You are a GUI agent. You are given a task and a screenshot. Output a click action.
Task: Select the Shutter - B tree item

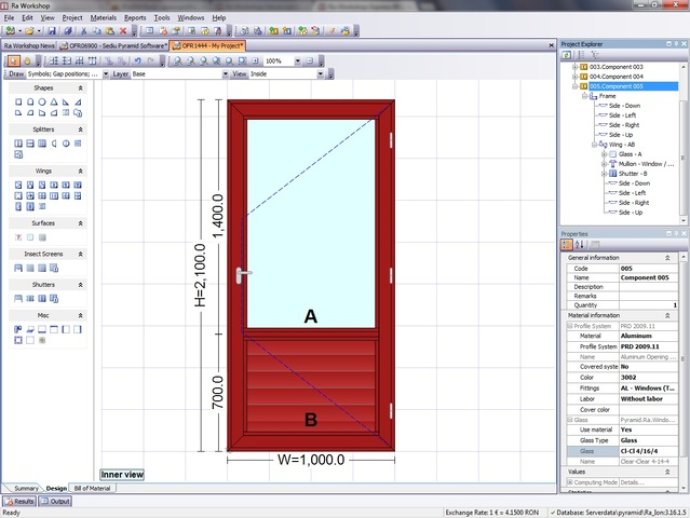pos(633,174)
